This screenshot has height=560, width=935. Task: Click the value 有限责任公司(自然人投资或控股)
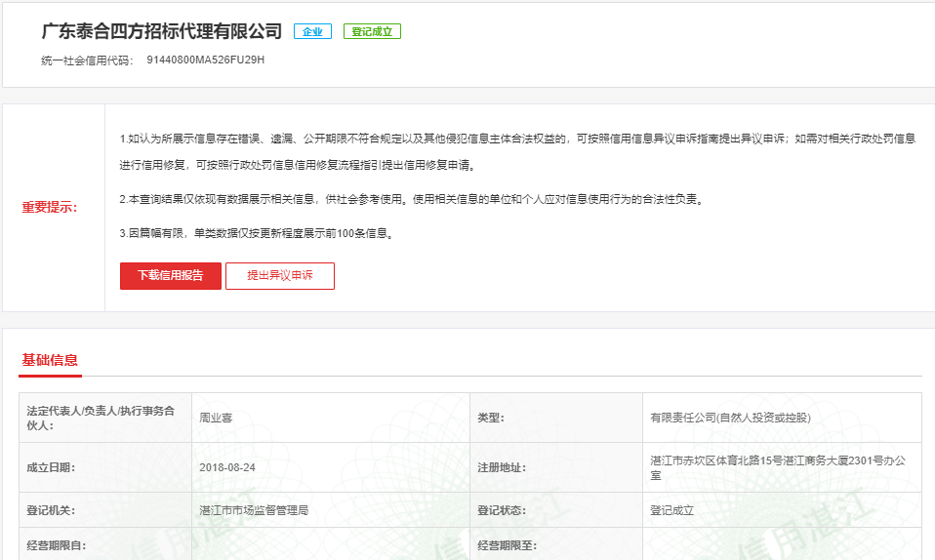coord(730,418)
